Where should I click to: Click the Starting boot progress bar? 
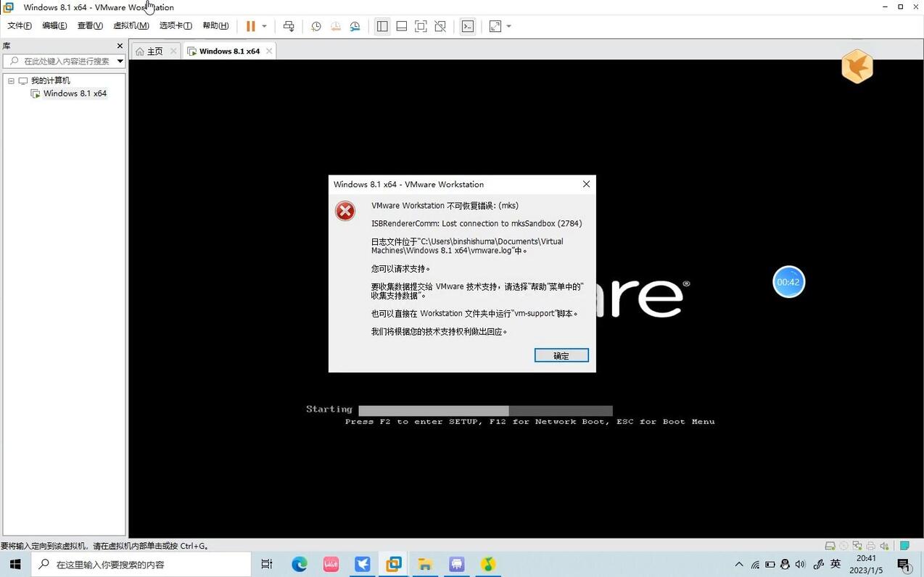pos(485,410)
